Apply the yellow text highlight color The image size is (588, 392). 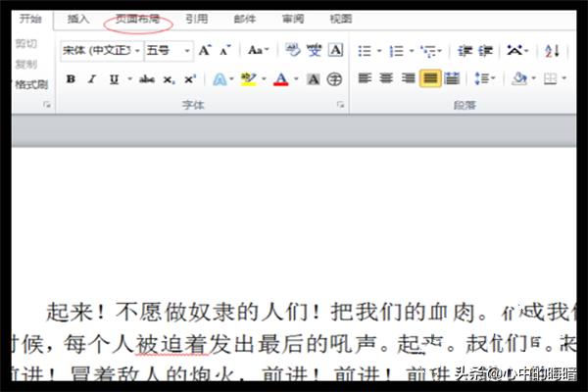[248, 79]
